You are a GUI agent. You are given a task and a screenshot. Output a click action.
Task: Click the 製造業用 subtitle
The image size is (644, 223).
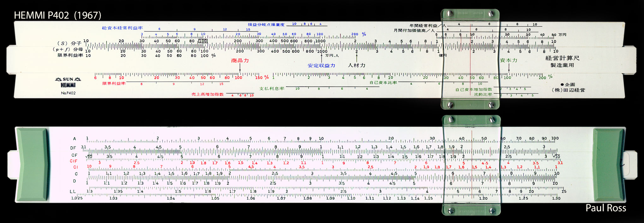(x=562, y=65)
